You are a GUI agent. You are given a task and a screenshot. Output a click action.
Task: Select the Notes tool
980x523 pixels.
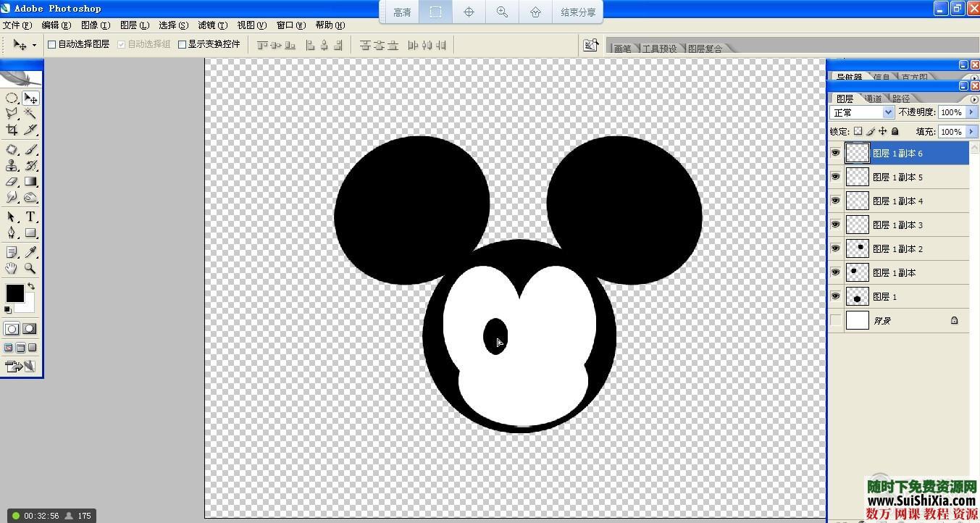pos(12,252)
